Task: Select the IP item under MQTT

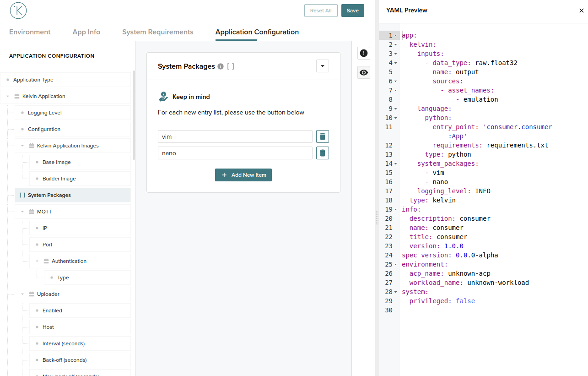Action: (x=80, y=228)
